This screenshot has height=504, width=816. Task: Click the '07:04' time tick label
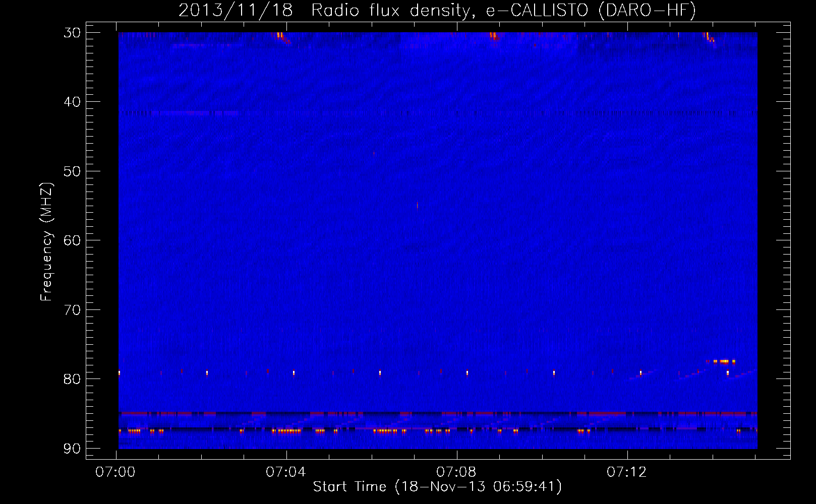pyautogui.click(x=286, y=472)
